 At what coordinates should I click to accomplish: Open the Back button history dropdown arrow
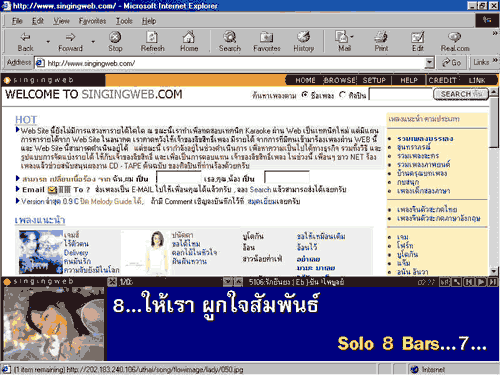[x=48, y=42]
